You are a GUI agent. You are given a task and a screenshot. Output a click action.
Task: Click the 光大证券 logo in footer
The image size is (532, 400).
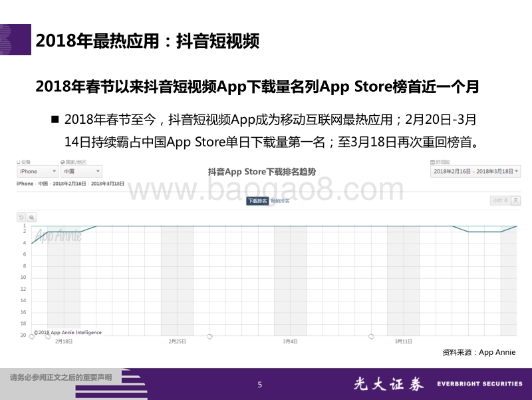[388, 384]
